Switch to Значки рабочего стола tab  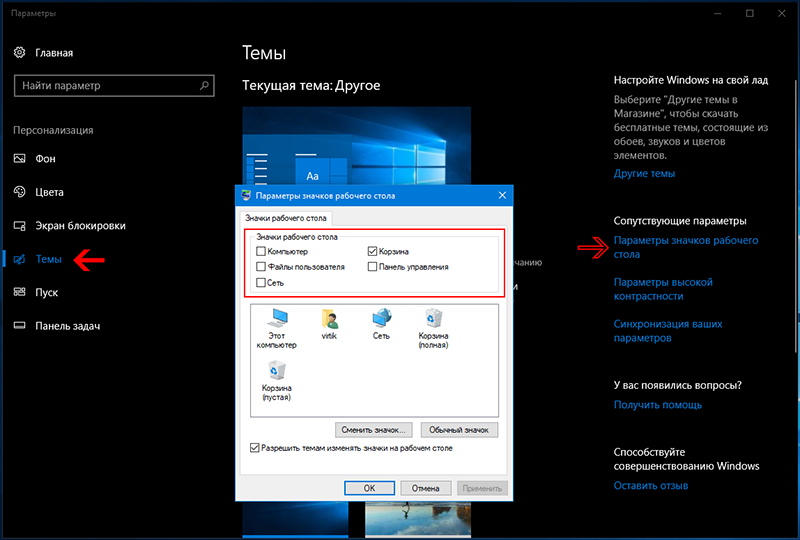coord(286,218)
